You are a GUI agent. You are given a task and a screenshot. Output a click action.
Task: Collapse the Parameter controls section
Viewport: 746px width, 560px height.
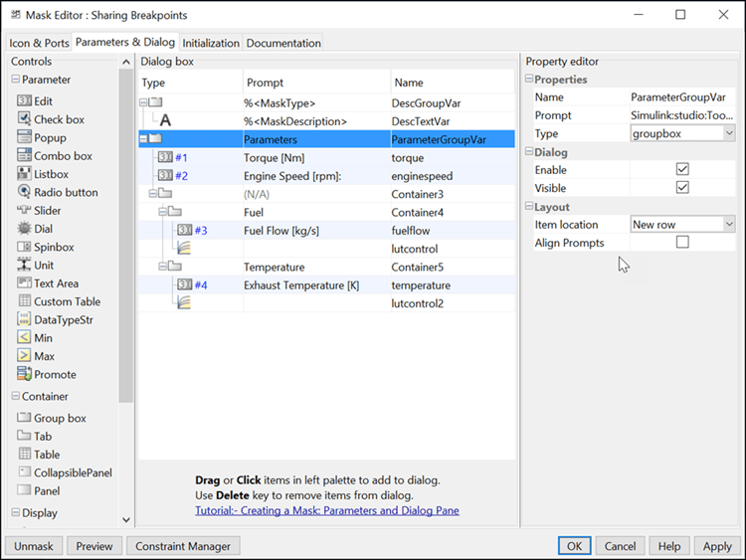[x=16, y=80]
